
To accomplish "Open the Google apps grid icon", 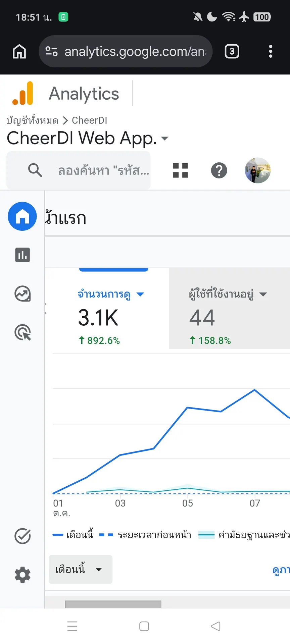I will [180, 170].
